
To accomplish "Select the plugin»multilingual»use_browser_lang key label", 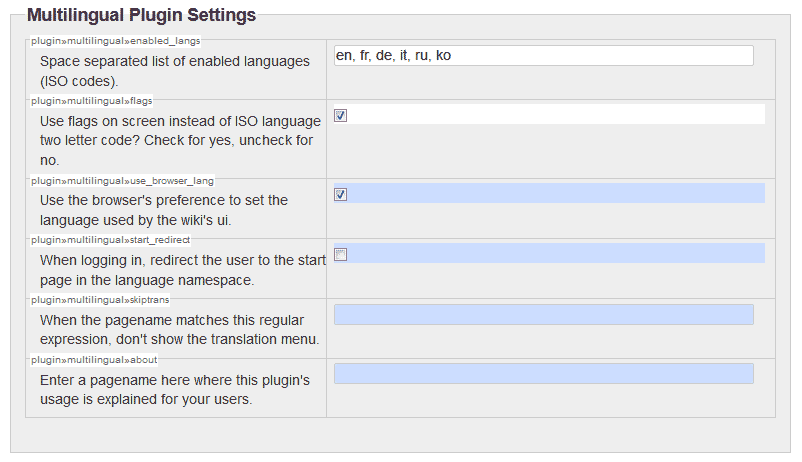I will coord(122,181).
